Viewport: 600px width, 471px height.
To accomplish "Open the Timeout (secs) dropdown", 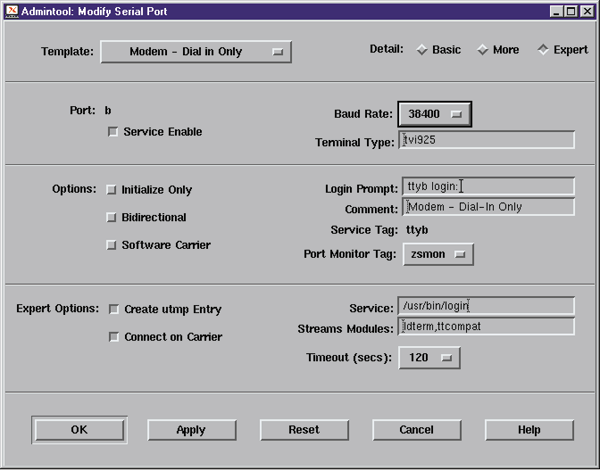I will click(x=429, y=356).
